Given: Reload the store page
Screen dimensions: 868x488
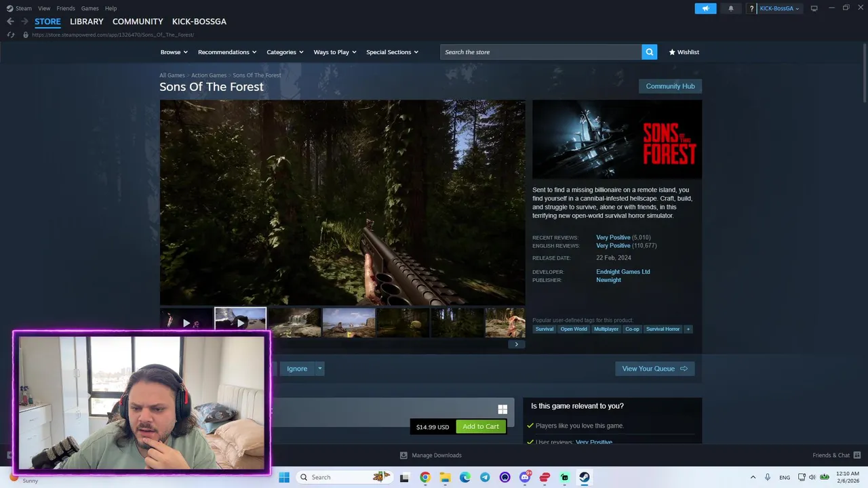Looking at the screenshot, I should click(x=10, y=35).
